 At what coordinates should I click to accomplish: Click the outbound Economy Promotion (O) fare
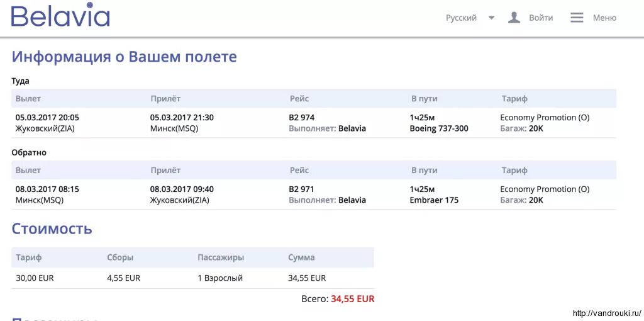545,118
